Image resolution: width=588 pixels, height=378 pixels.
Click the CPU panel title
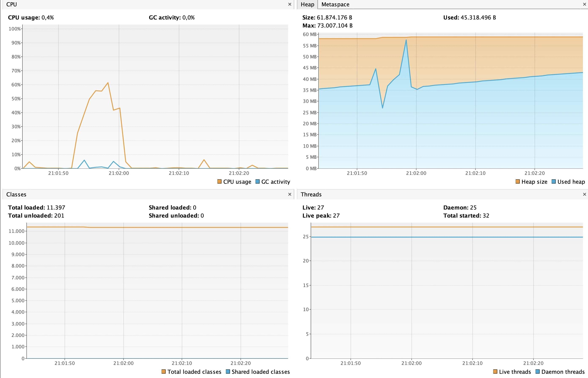(x=12, y=4)
